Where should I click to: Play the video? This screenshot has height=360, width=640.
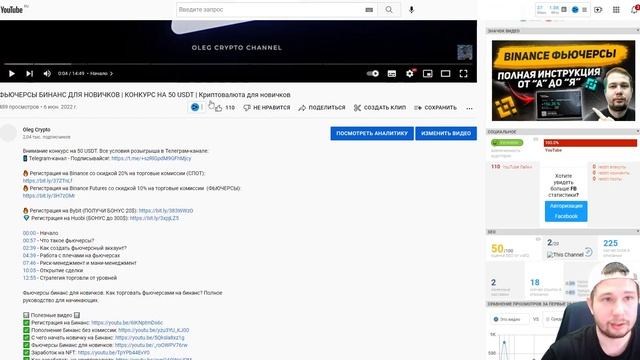coord(11,73)
